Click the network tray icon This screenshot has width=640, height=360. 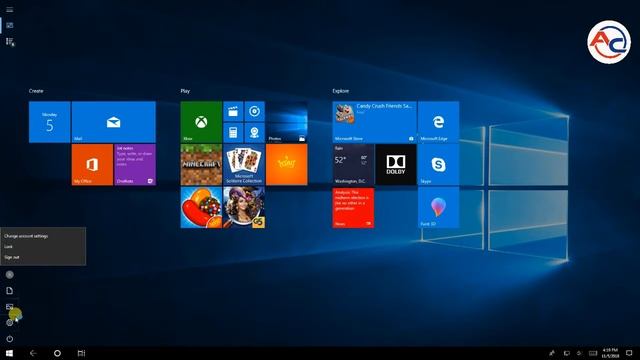coord(567,353)
